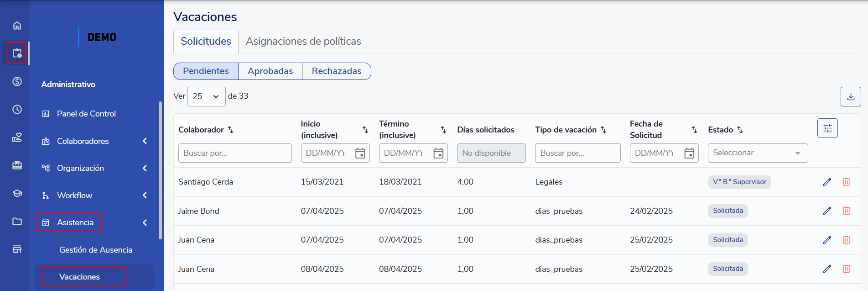
Task: Click the Colaborador search field
Action: pyautogui.click(x=234, y=153)
